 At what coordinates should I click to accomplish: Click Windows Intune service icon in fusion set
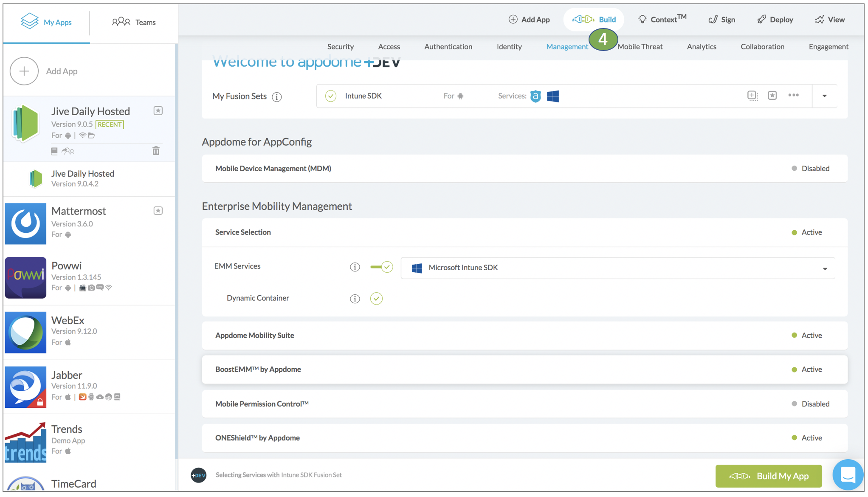(553, 96)
